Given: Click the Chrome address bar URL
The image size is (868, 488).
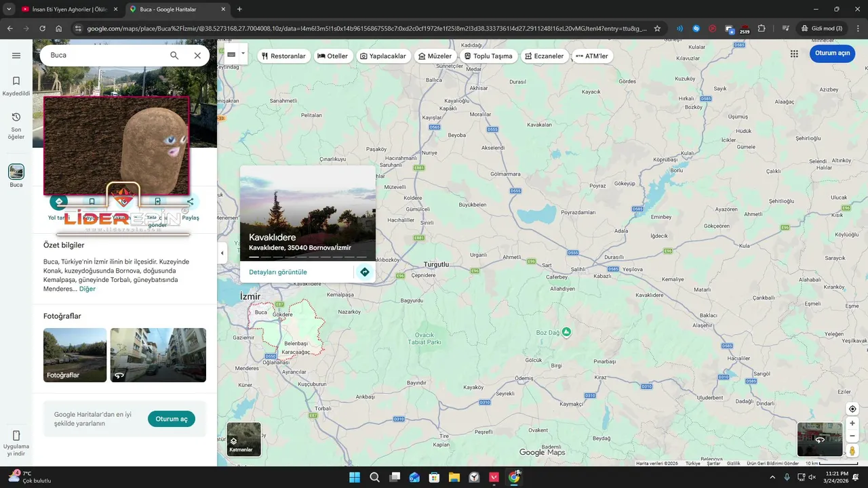Looking at the screenshot, I should [x=366, y=28].
